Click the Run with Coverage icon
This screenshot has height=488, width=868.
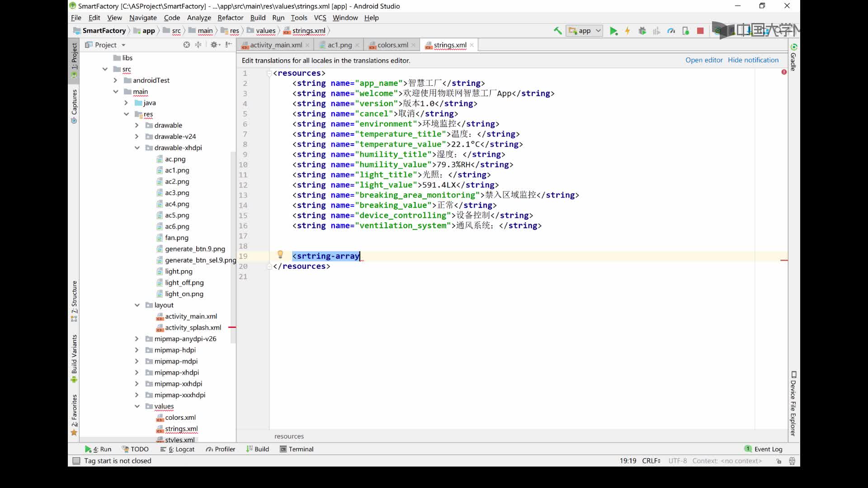656,31
